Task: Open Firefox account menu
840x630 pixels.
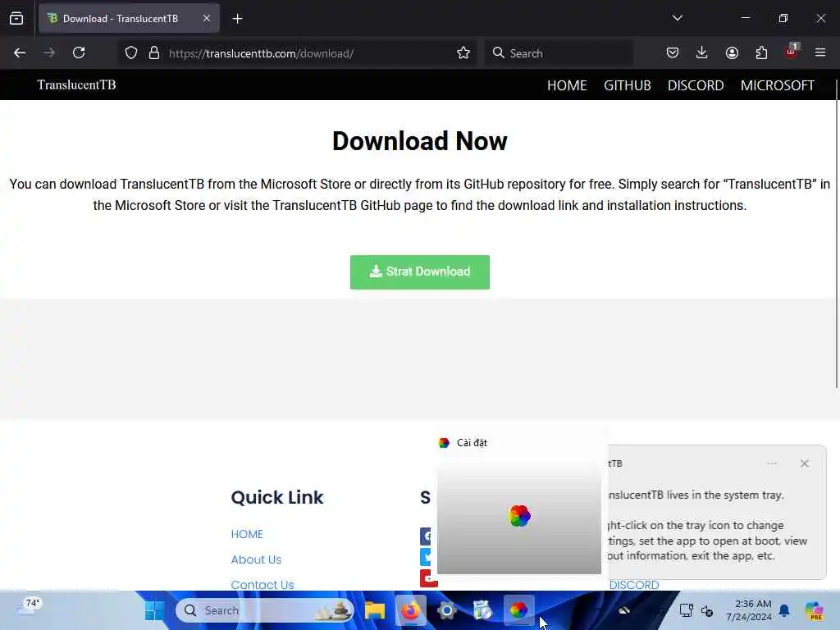Action: [x=732, y=52]
